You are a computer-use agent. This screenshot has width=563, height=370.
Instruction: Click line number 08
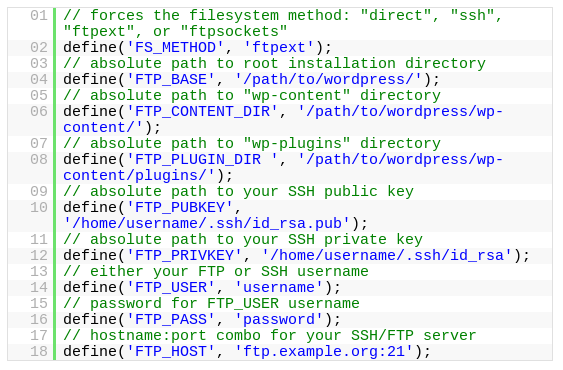tap(39, 159)
